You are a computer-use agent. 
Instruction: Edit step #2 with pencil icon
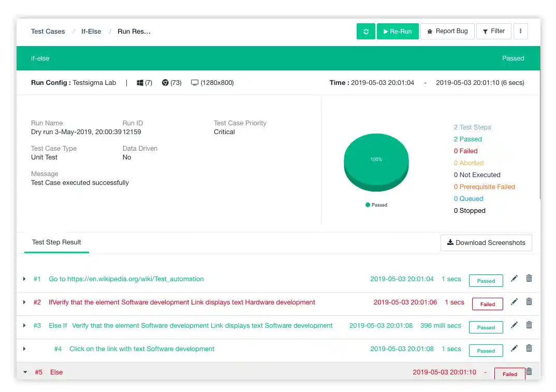pyautogui.click(x=514, y=302)
